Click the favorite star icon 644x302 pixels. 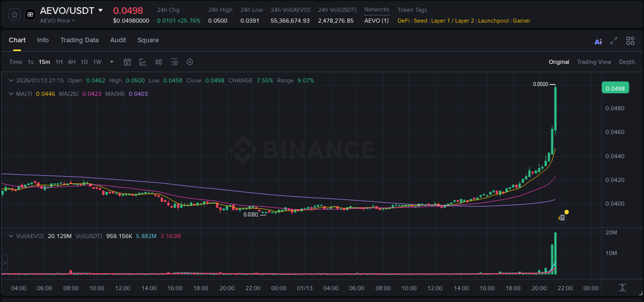pos(14,14)
